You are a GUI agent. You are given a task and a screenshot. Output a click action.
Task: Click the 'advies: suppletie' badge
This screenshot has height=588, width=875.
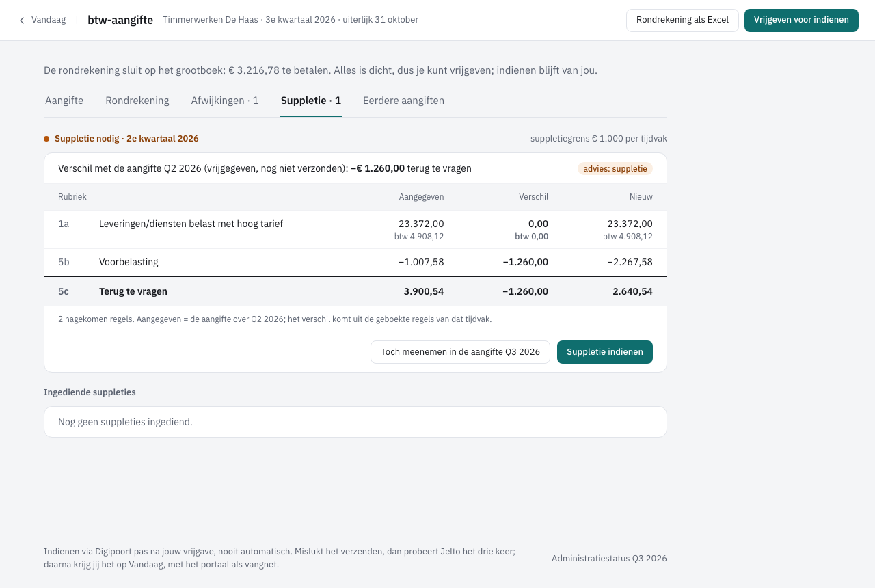615,168
